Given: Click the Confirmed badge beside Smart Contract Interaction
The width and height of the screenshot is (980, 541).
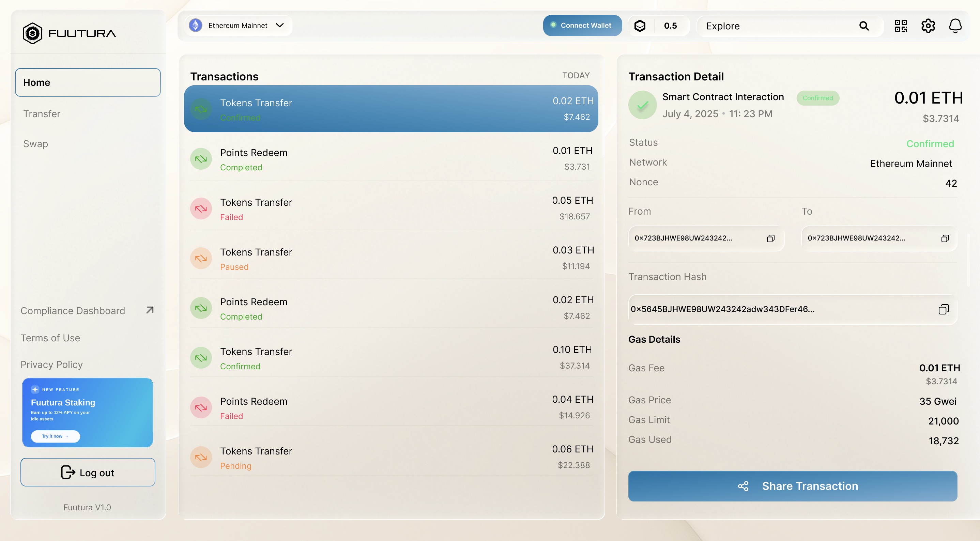Looking at the screenshot, I should tap(817, 98).
